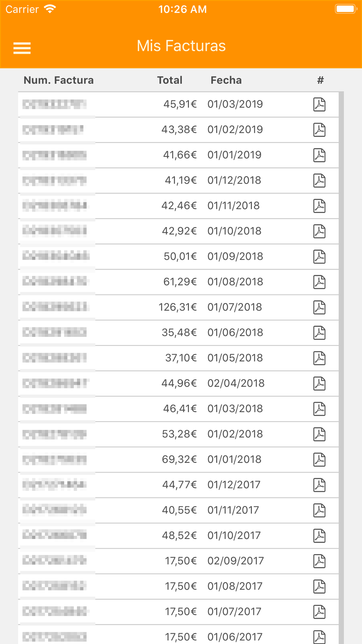Viewport: 362px width, 644px height.
Task: Click the Num. Factura column header
Action: pos(59,80)
